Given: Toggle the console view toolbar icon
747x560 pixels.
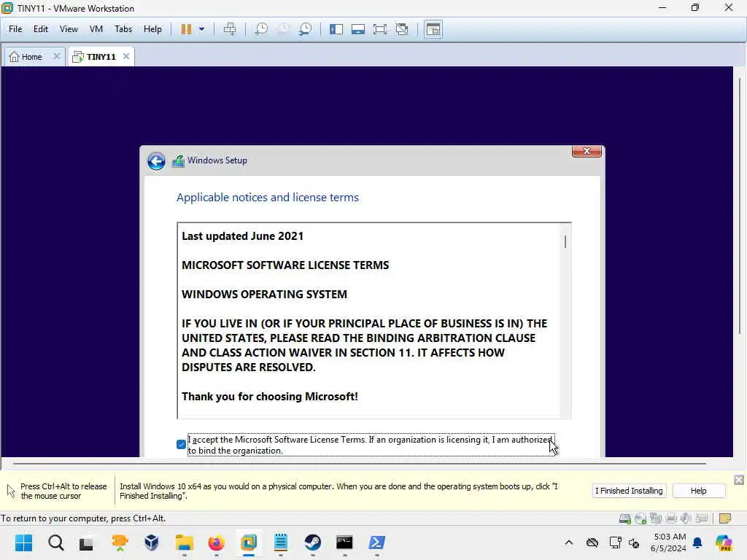Looking at the screenshot, I should point(433,29).
